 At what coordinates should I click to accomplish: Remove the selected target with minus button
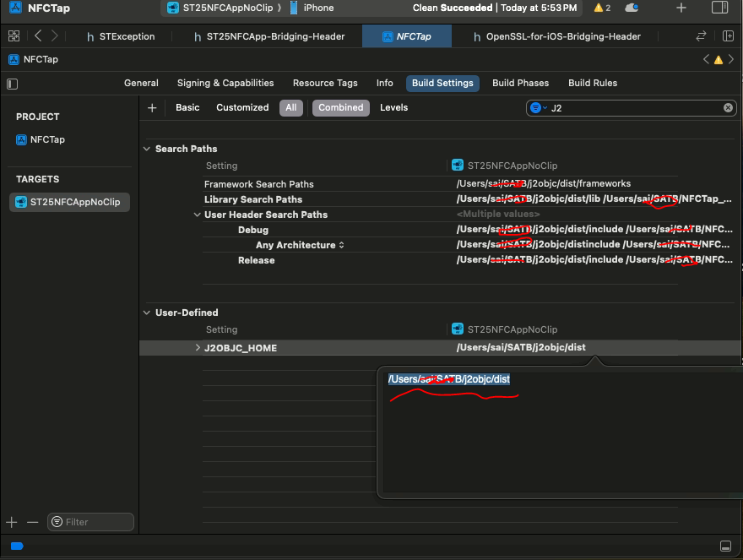[32, 522]
